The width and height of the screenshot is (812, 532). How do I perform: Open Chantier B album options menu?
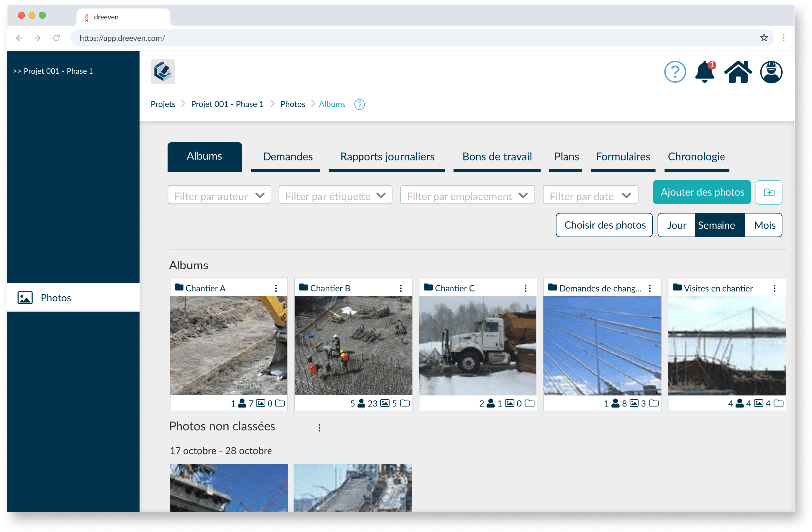point(401,288)
